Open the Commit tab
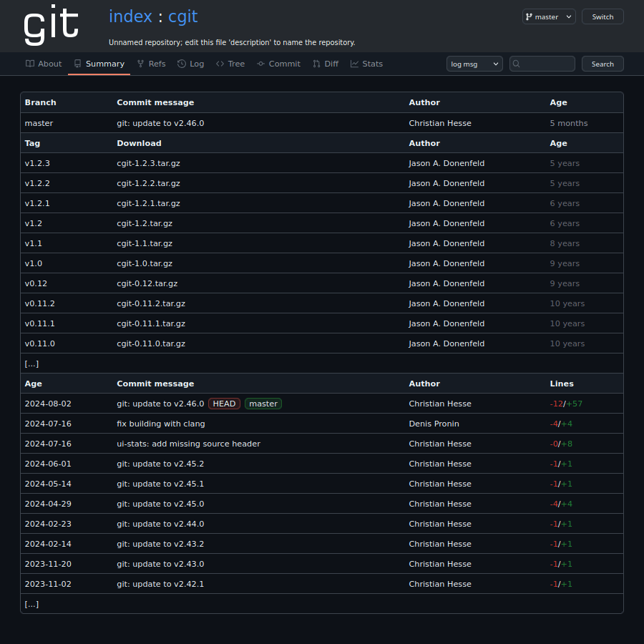 pos(278,64)
